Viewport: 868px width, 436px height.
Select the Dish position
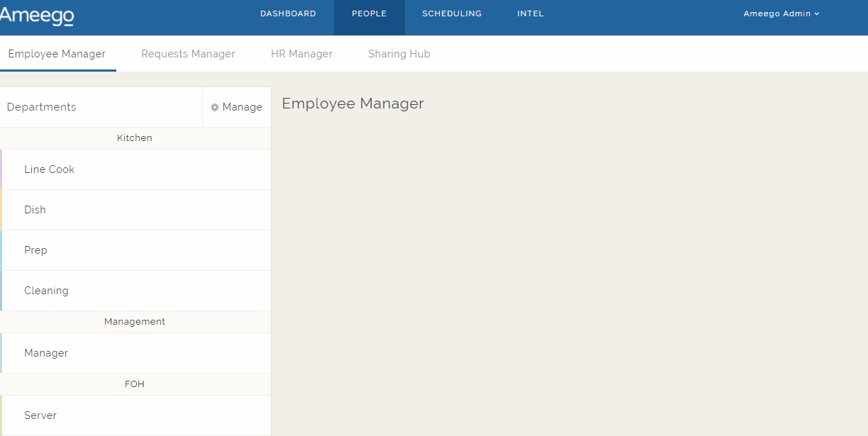[35, 209]
